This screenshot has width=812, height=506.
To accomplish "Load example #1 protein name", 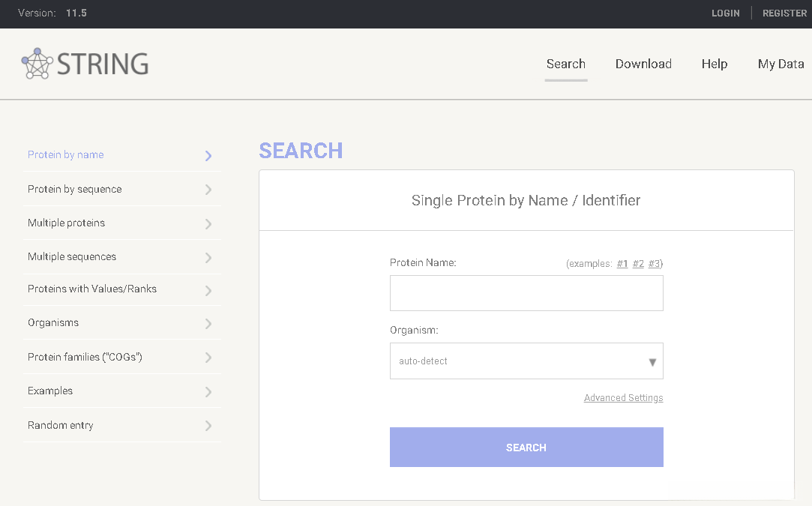I will (622, 264).
